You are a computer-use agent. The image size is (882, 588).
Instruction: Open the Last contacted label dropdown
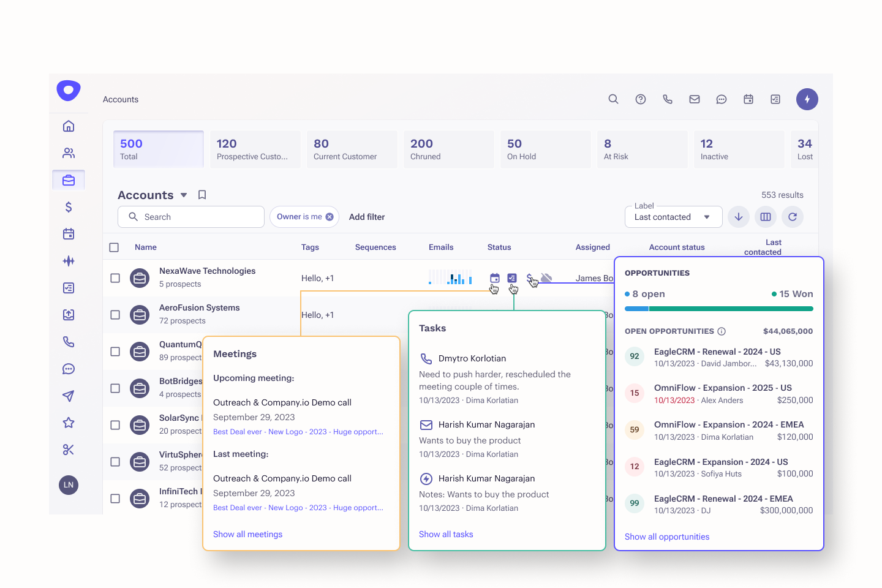pos(673,217)
